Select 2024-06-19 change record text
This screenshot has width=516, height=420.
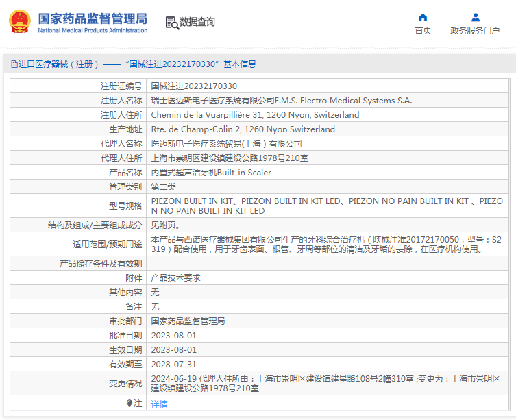[325, 384]
